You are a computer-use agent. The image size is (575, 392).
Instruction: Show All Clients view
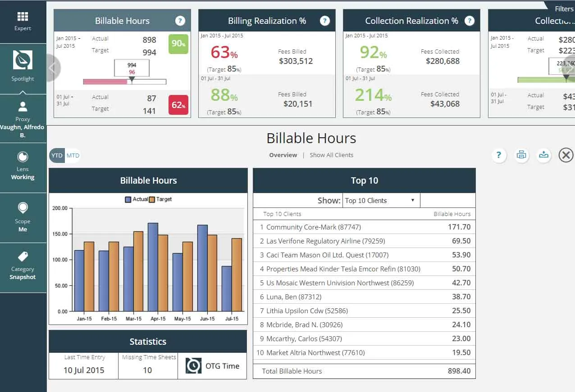point(331,155)
